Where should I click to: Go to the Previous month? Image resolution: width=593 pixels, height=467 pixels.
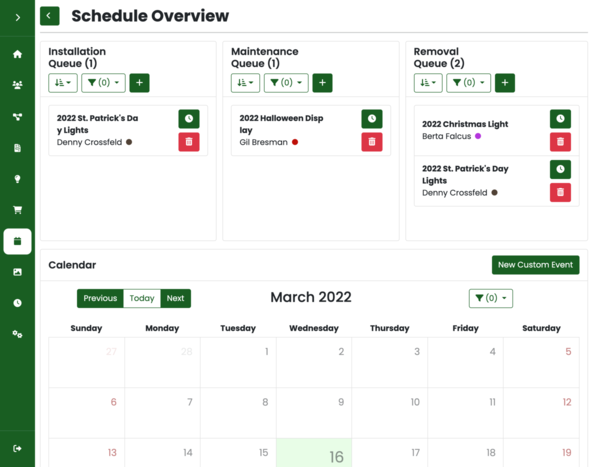[100, 298]
